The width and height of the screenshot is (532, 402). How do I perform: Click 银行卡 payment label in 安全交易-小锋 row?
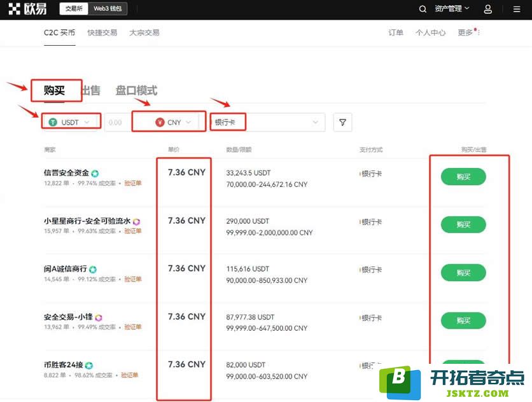click(372, 318)
